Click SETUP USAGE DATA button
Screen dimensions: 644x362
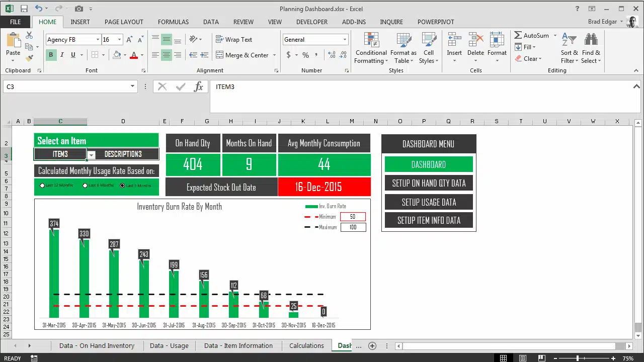click(429, 202)
